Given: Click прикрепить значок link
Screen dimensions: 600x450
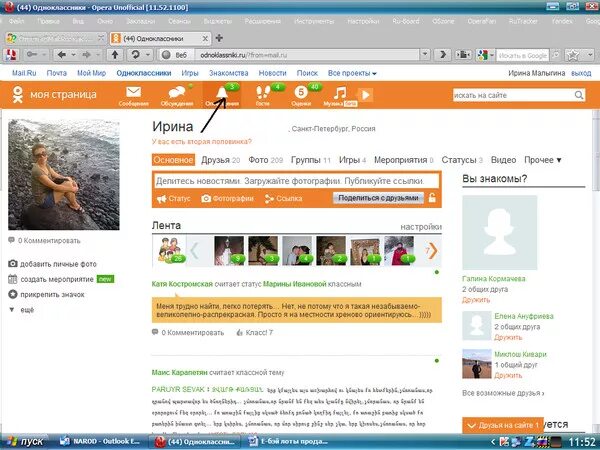Looking at the screenshot, I should 46,295.
